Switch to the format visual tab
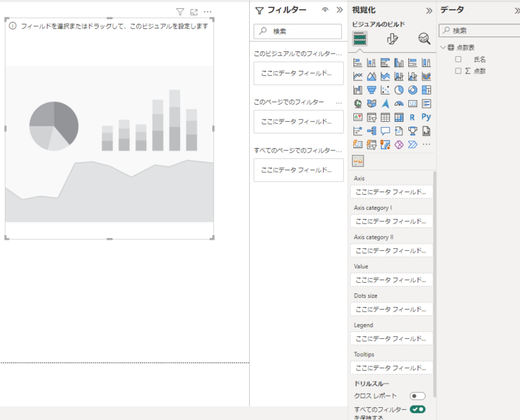 (392, 39)
